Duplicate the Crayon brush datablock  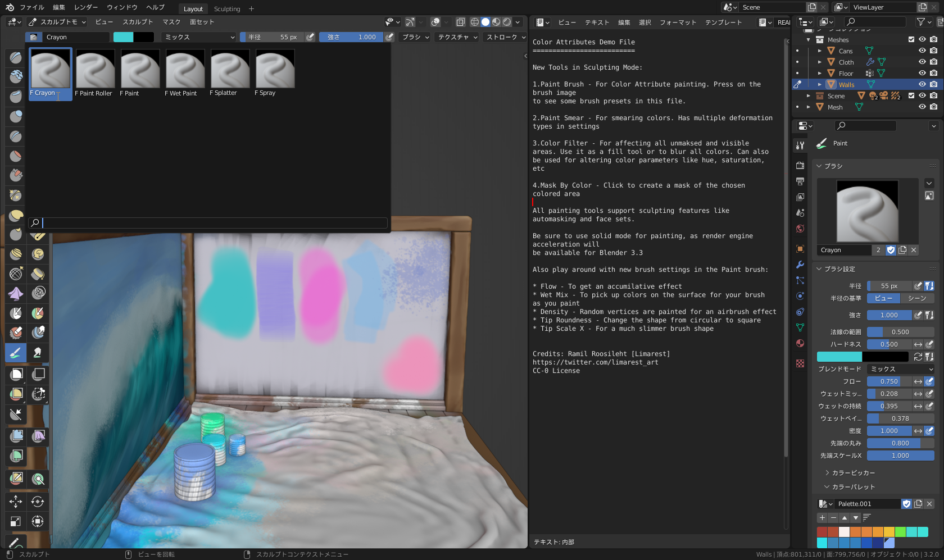click(902, 250)
